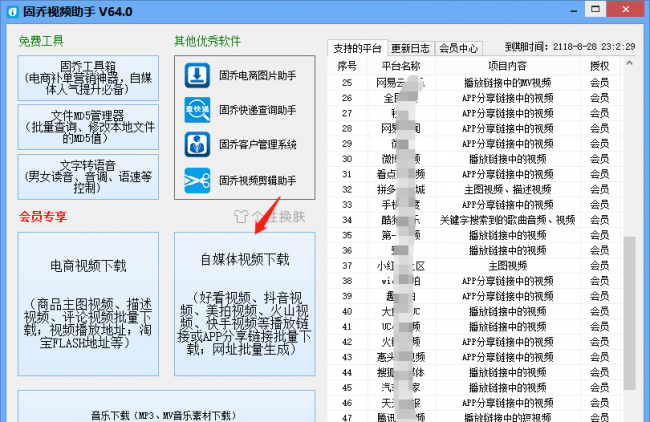The image size is (650, 422).
Task: Select row number 45 in list
Action: (347, 388)
